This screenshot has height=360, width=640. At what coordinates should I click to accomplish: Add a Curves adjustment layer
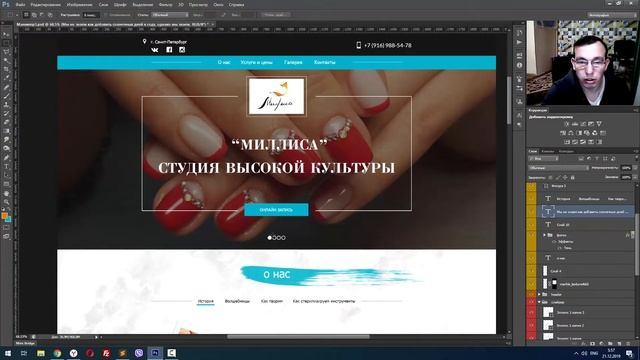pyautogui.click(x=583, y=124)
